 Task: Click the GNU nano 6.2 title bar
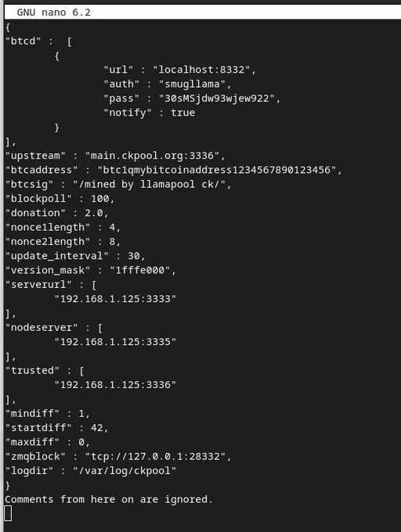203,13
